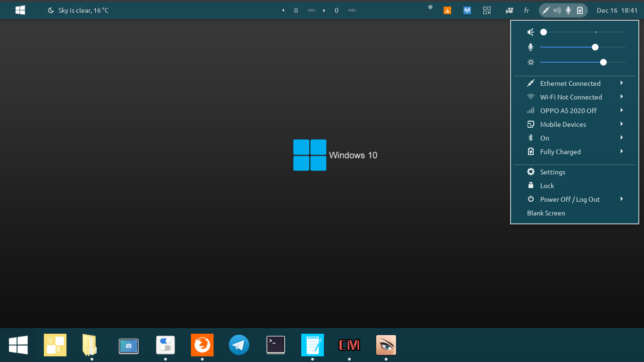Open the Dec 16 18:41 clock menu
644x362 pixels.
[617, 10]
